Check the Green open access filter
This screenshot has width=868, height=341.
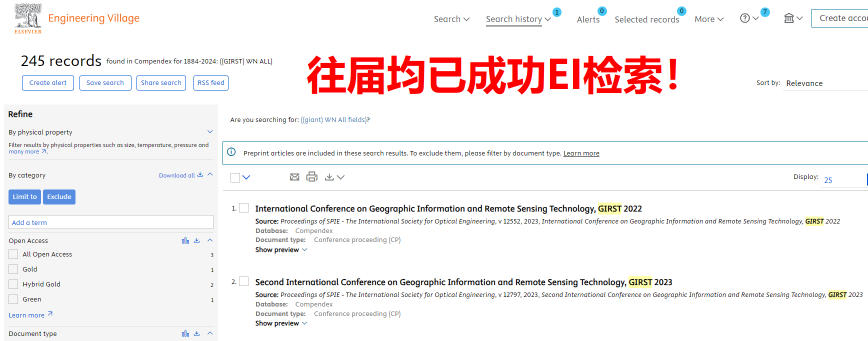point(13,299)
